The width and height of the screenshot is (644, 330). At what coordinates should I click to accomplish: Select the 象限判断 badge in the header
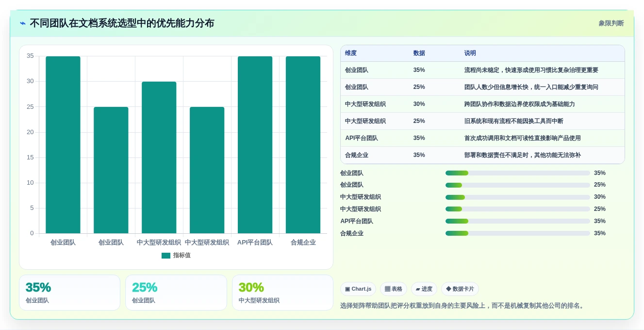611,23
